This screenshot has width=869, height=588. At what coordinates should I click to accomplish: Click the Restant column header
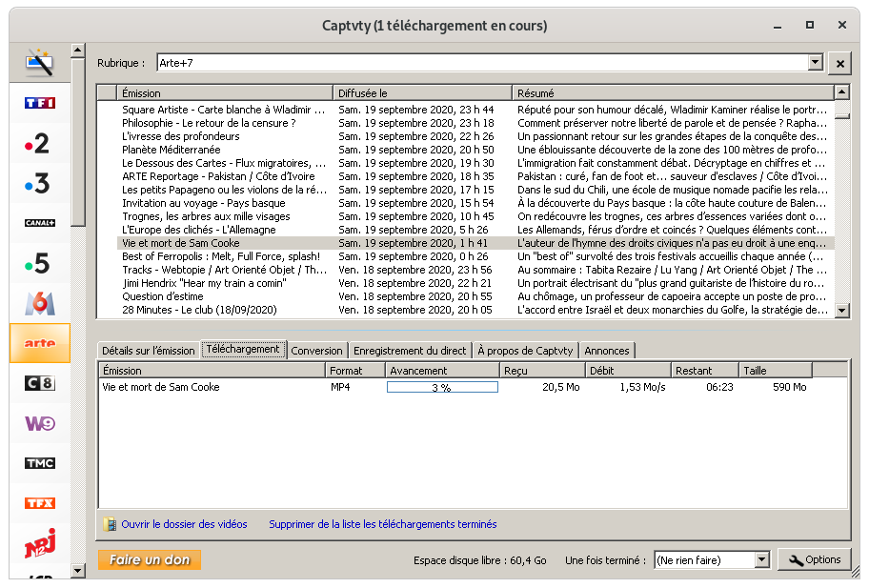point(705,370)
